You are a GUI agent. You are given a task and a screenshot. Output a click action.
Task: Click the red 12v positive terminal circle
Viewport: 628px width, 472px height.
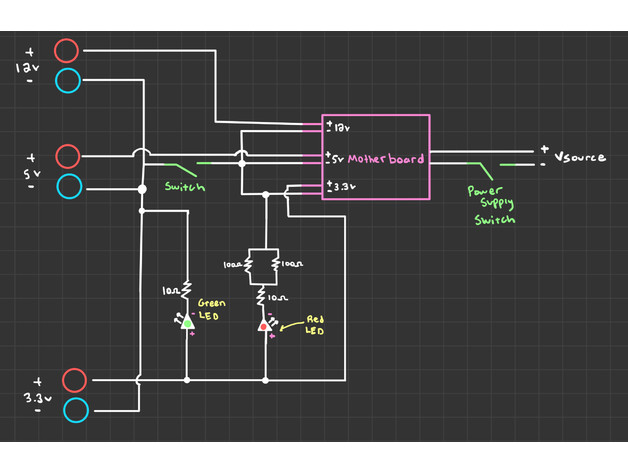[x=67, y=50]
